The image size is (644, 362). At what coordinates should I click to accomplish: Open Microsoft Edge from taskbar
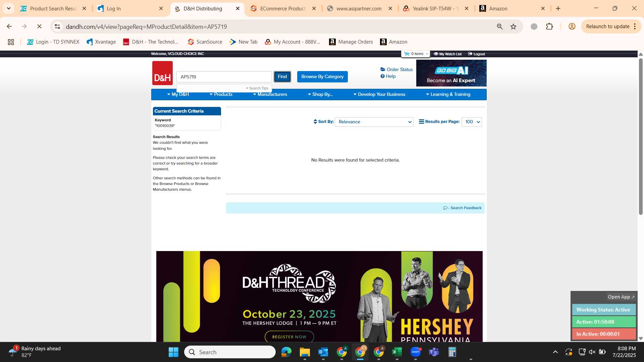pos(286,352)
